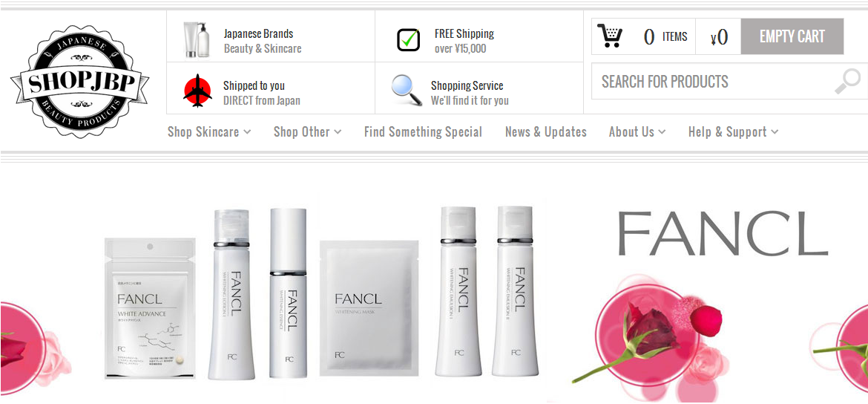Go to News & Updates

tap(546, 132)
